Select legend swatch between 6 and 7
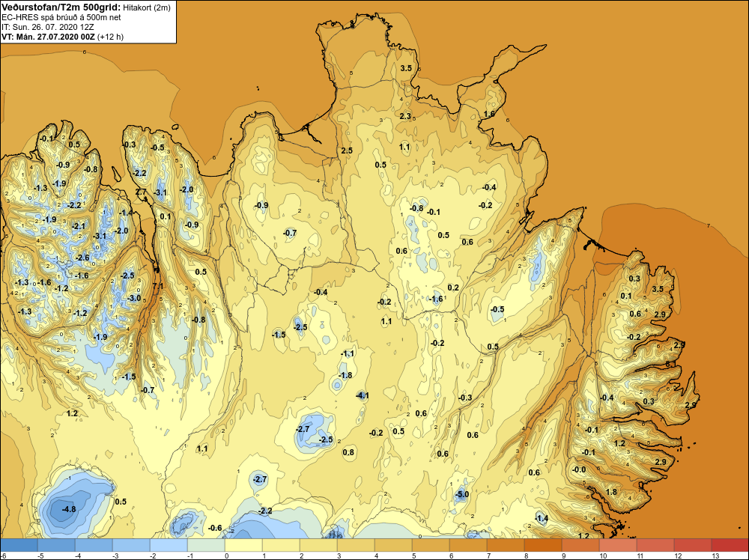 pos(468,545)
